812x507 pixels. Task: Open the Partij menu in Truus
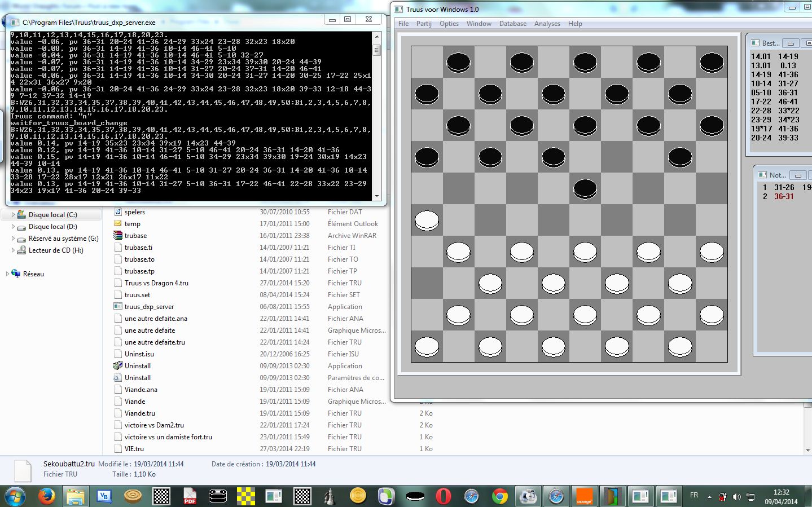[x=424, y=24]
